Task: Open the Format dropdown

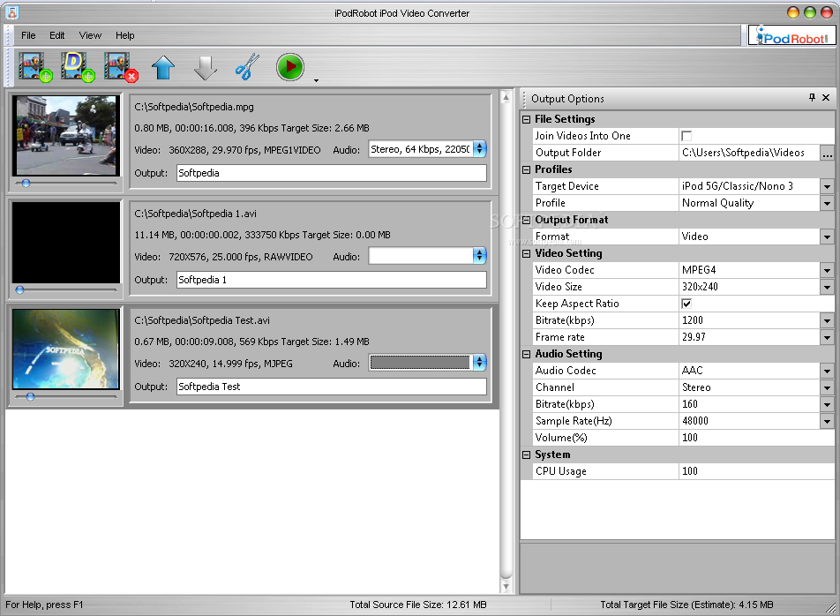Action: (827, 237)
